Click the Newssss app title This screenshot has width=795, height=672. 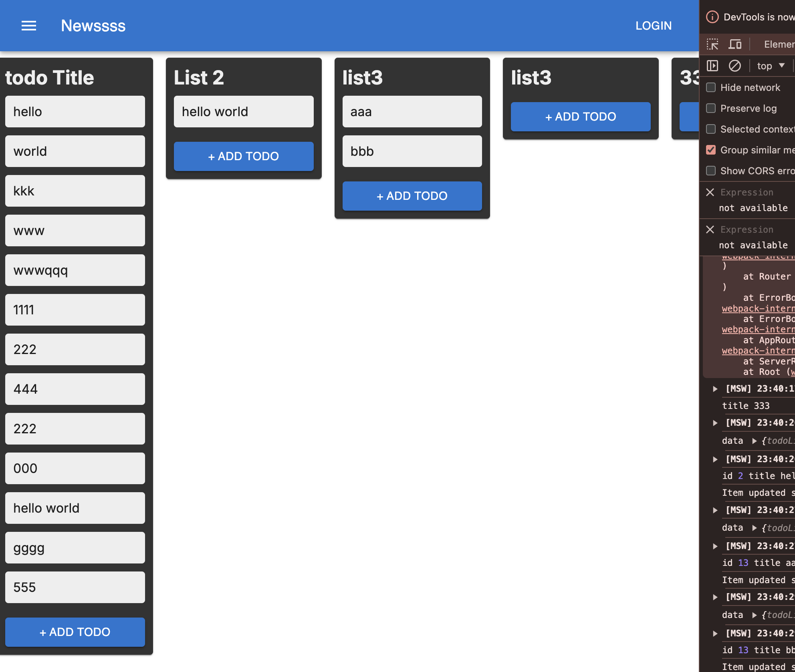[93, 26]
